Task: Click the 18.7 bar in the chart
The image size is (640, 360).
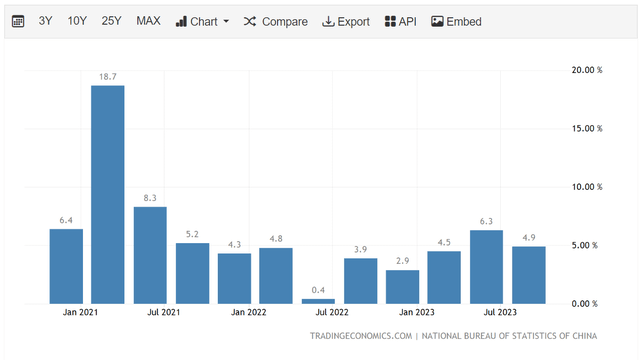Action: [x=108, y=195]
